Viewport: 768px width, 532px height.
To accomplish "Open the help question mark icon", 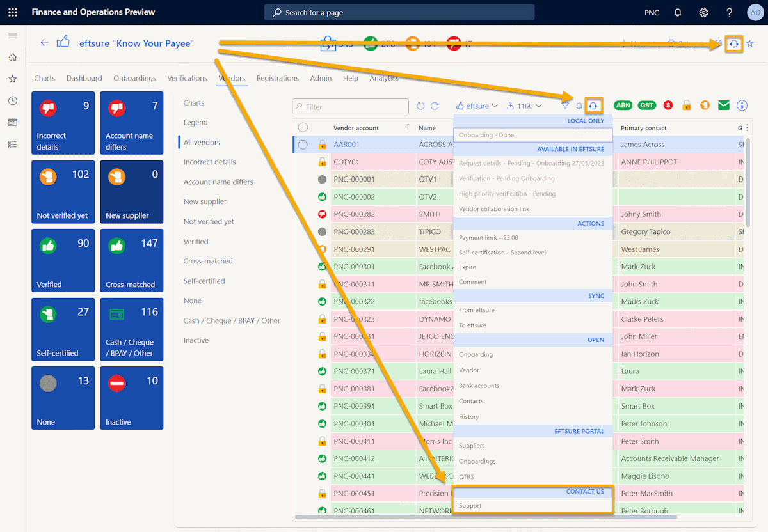I will pyautogui.click(x=729, y=12).
